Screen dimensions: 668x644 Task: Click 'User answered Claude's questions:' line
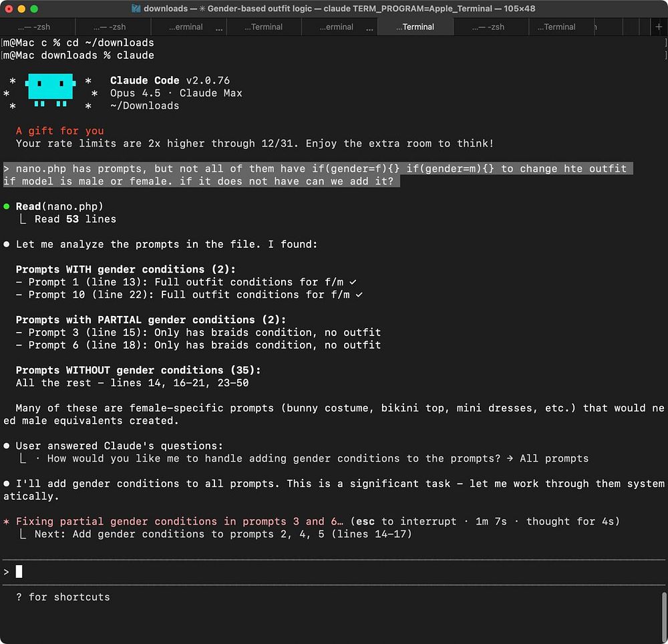(x=120, y=446)
